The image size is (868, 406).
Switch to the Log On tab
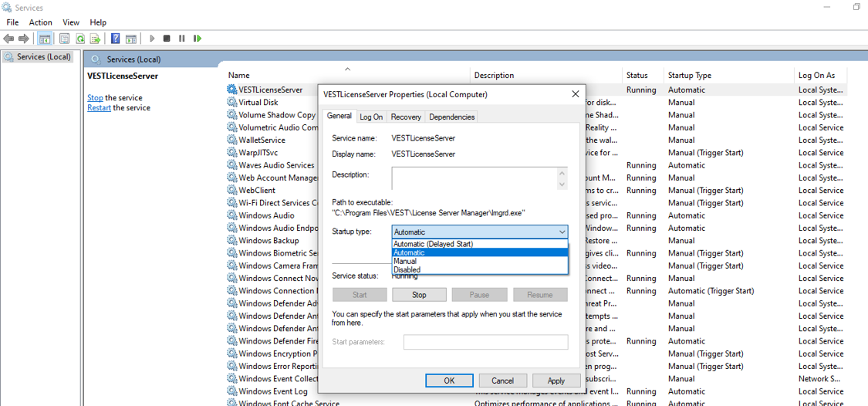[x=371, y=117]
